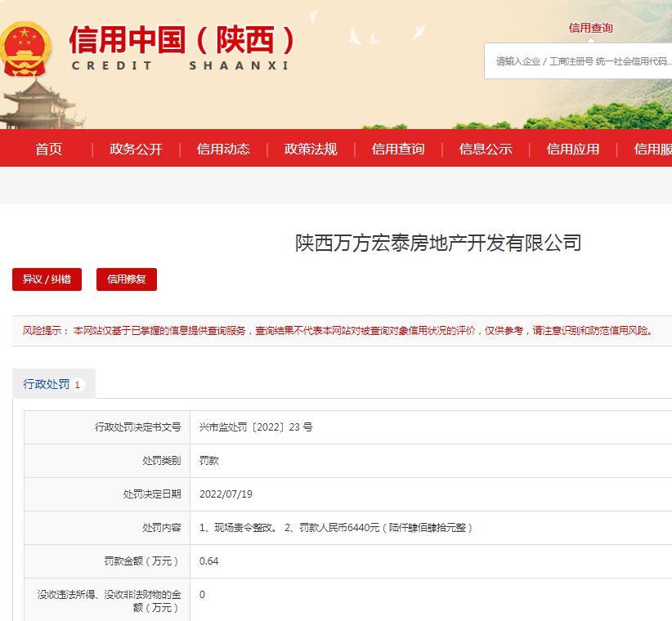Open the 首页 home menu
This screenshot has width=672, height=621.
48,149
